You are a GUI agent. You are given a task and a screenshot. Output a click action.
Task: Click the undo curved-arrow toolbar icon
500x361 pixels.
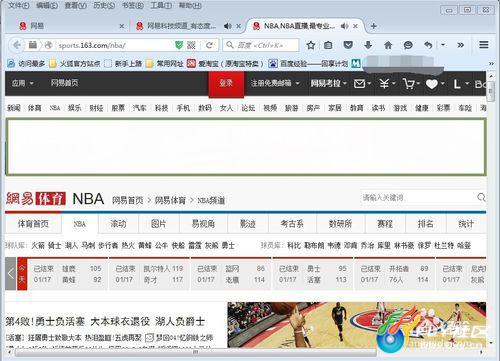click(428, 45)
